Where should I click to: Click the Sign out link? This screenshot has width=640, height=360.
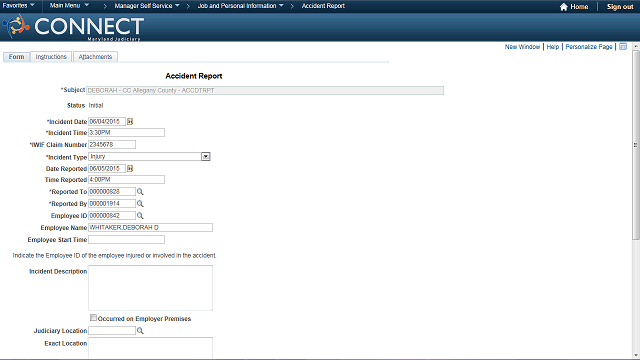tap(620, 7)
